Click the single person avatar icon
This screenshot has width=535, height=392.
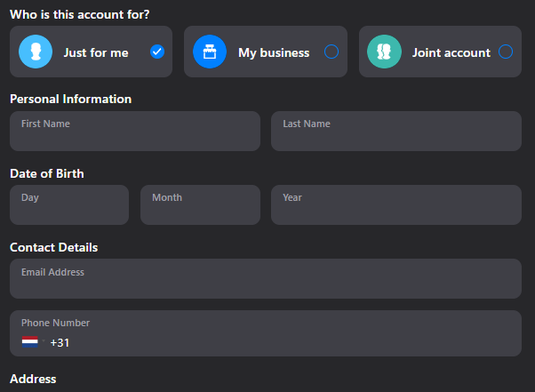coord(36,52)
